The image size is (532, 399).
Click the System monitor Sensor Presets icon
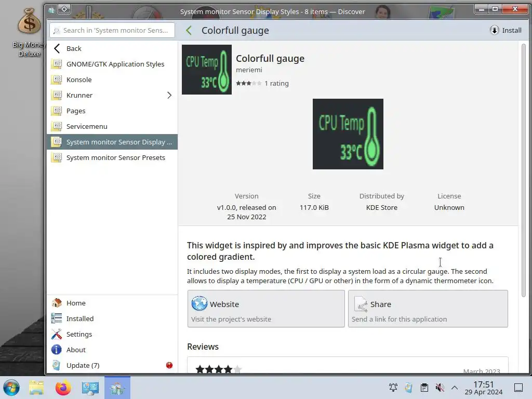point(57,158)
